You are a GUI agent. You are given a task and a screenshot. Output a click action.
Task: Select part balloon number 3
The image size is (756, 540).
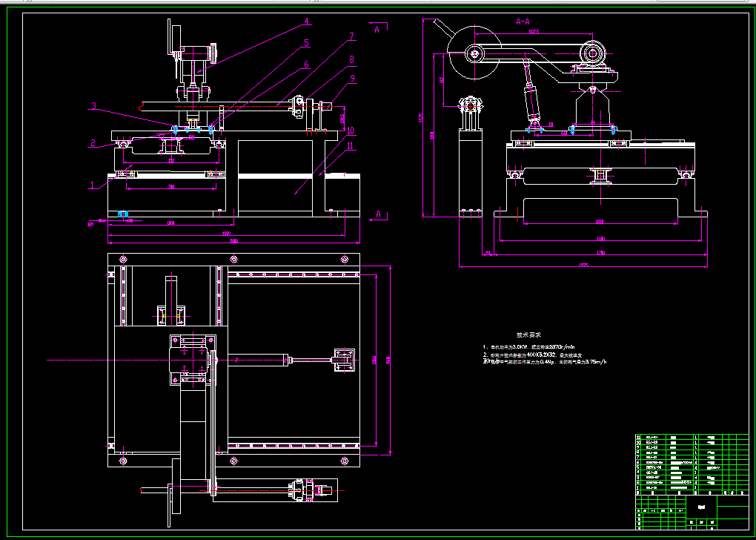tap(94, 106)
